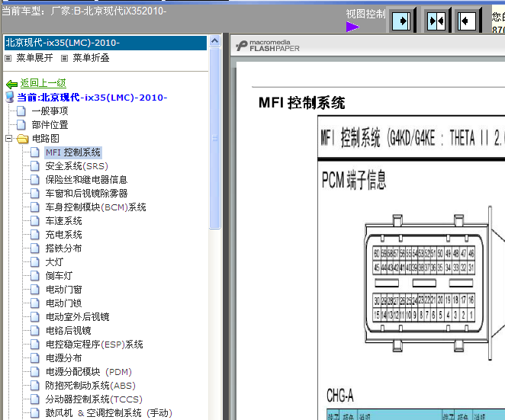Open 电动门锁 entry
The height and width of the screenshot is (420, 505).
[64, 303]
